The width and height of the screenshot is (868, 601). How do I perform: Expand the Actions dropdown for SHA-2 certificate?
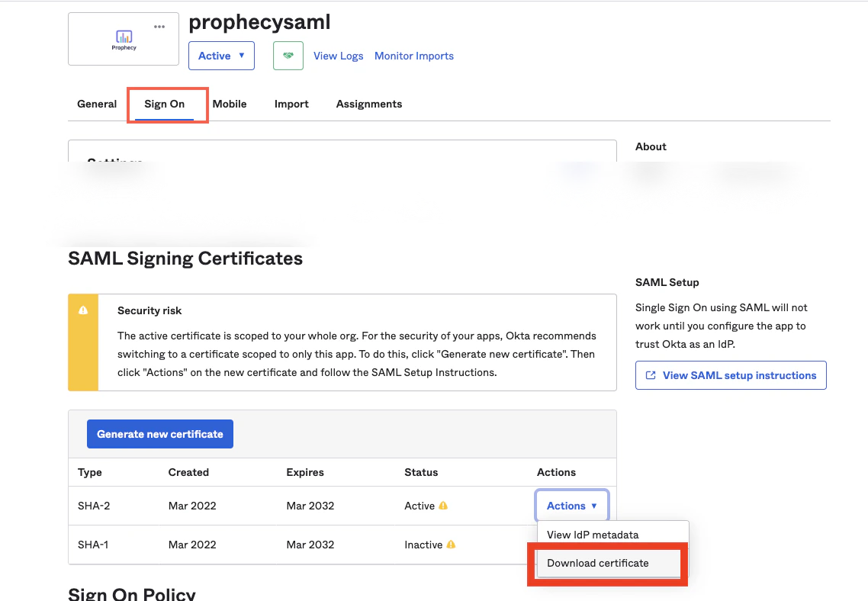[x=571, y=506]
